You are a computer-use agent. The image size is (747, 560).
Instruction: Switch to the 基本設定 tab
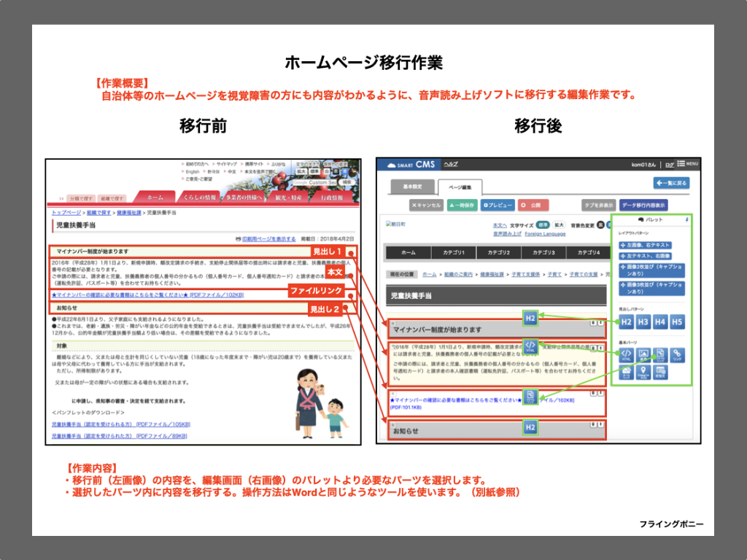click(413, 185)
